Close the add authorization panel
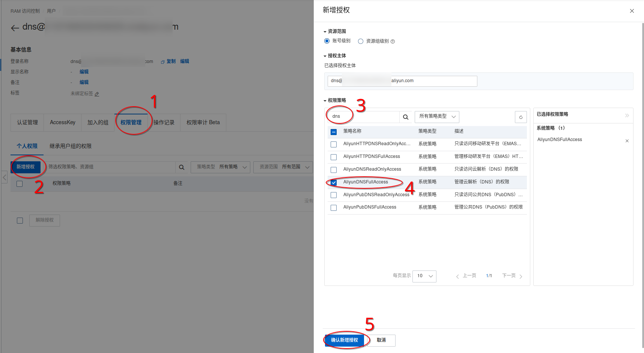The width and height of the screenshot is (644, 353). pos(632,11)
